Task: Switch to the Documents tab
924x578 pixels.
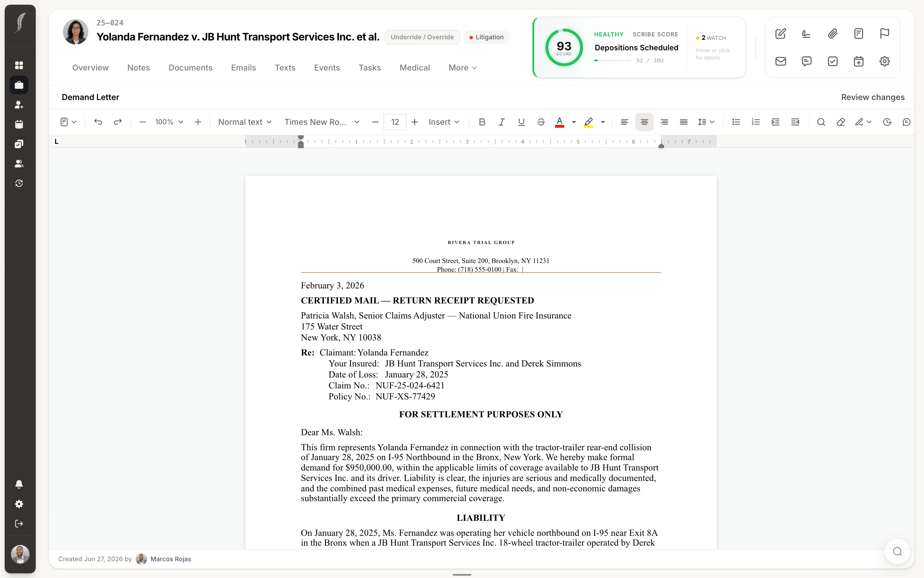Action: pos(191,68)
